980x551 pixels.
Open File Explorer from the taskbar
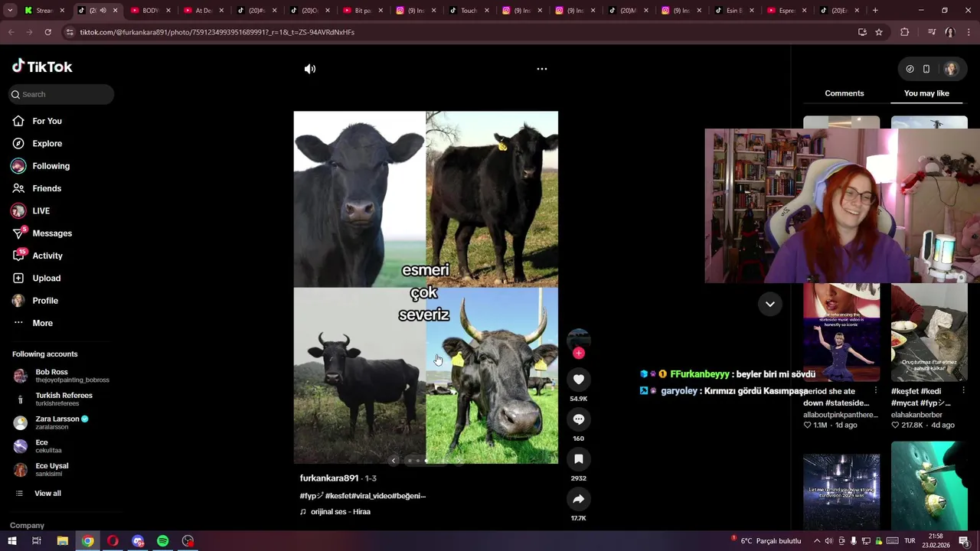(63, 541)
